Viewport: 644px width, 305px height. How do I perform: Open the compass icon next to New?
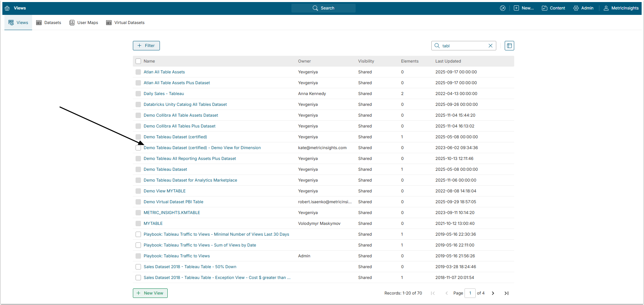click(x=503, y=8)
